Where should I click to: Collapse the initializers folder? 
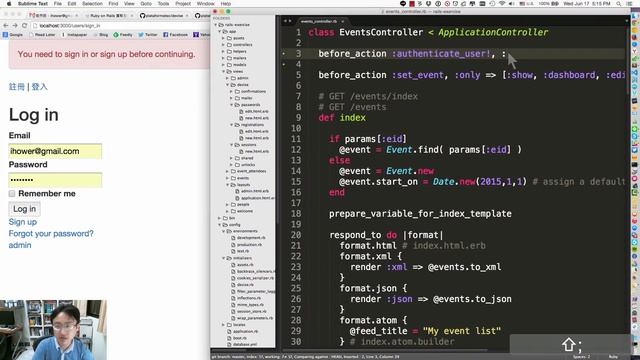point(223,258)
